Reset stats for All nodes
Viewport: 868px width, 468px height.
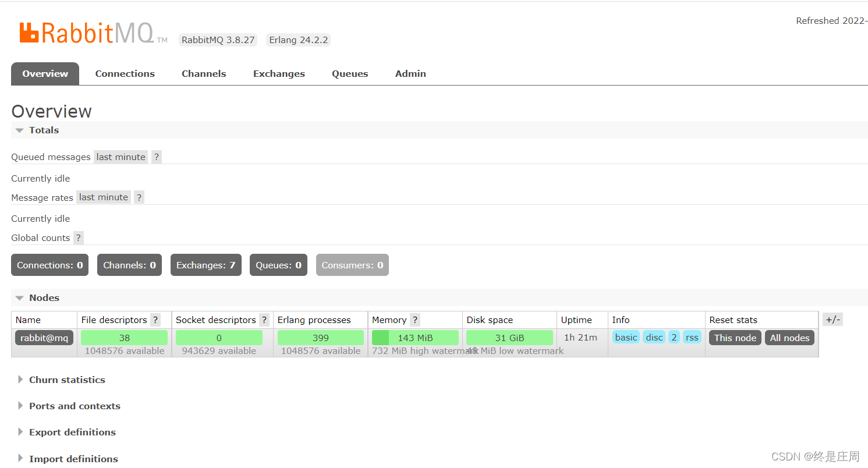[789, 338]
